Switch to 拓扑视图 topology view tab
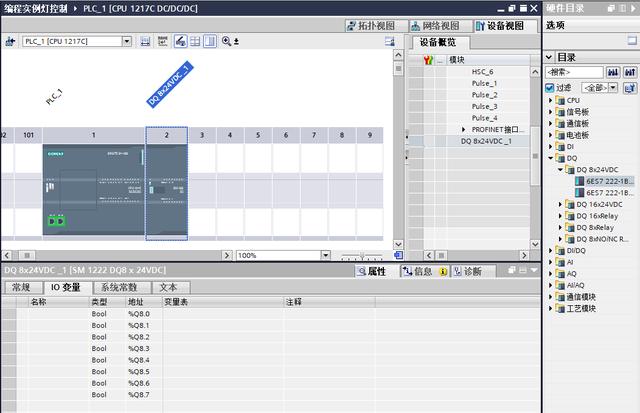This screenshot has width=640, height=413. 376,26
